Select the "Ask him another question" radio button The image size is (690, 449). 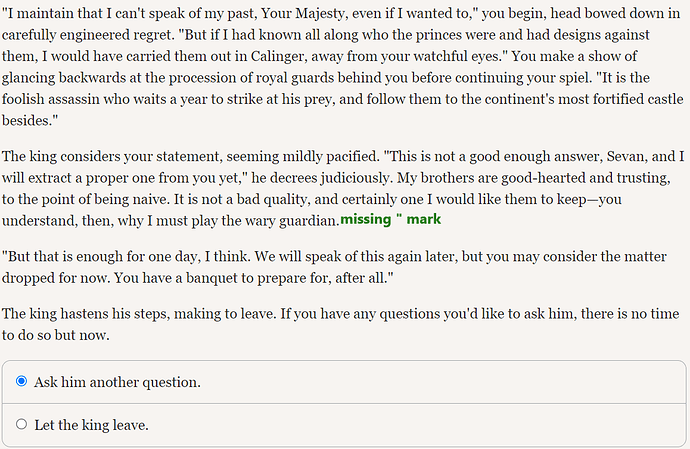[x=21, y=381]
